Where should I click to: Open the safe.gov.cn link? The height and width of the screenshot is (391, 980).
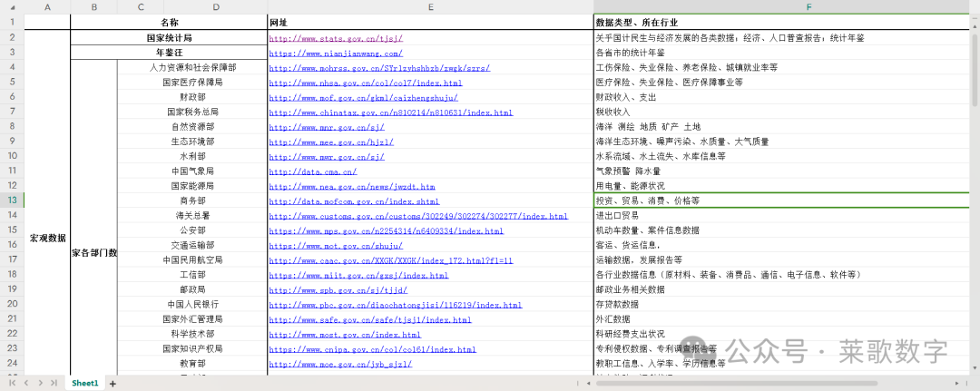tap(370, 320)
